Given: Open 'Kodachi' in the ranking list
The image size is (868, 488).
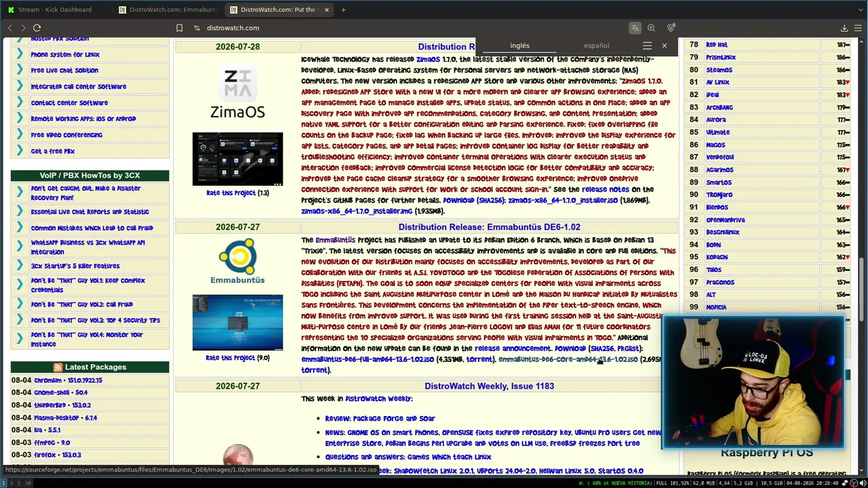Looking at the screenshot, I should [x=717, y=257].
